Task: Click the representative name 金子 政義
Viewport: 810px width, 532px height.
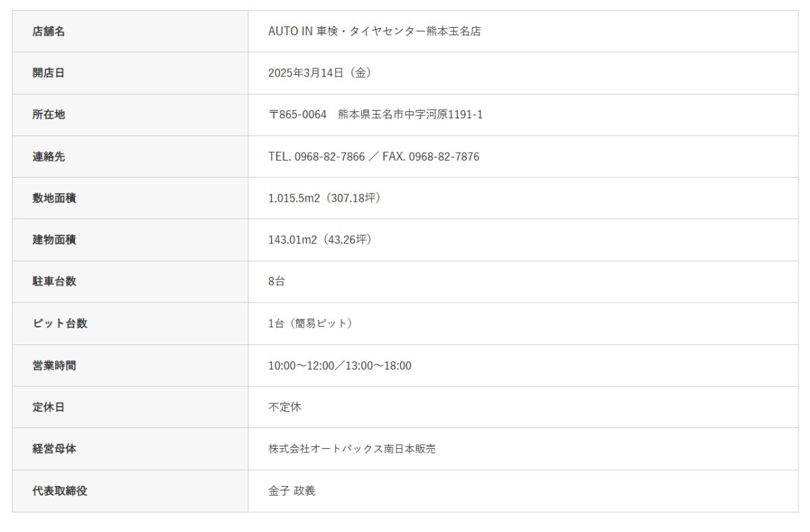Action: click(292, 491)
